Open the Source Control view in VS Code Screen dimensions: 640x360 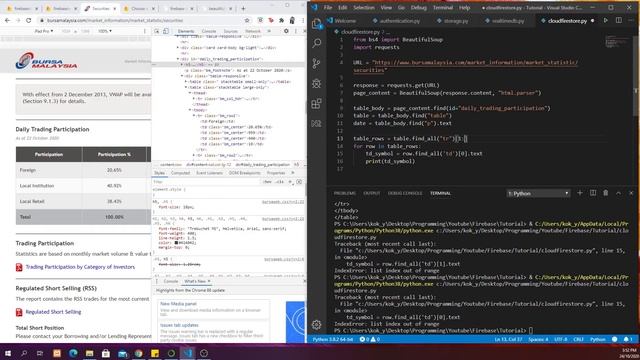click(x=316, y=63)
